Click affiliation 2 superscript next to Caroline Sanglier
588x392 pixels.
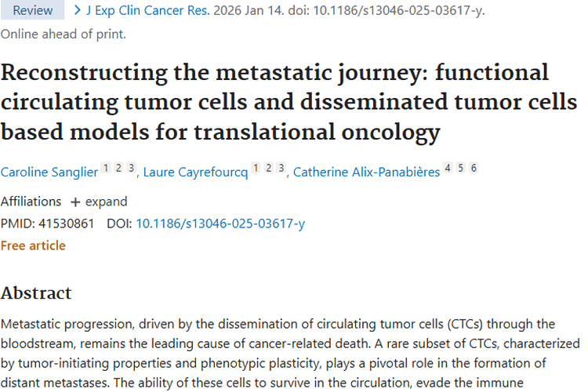click(119, 169)
